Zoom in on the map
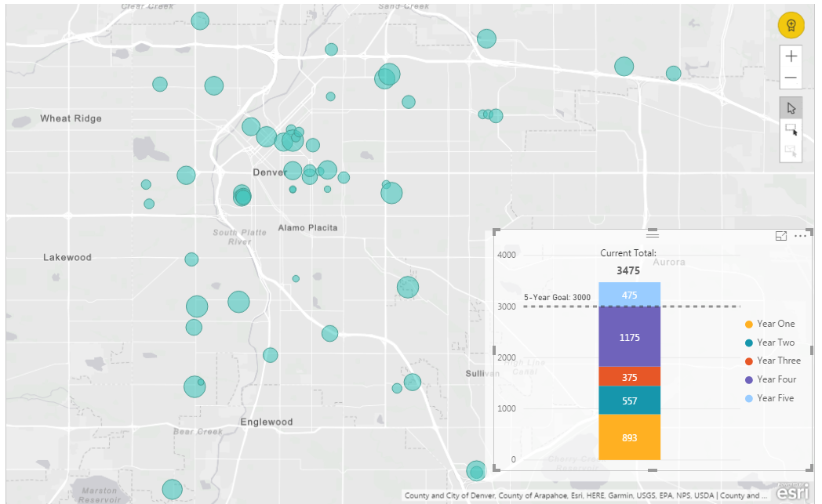This screenshot has height=504, width=822. point(791,56)
